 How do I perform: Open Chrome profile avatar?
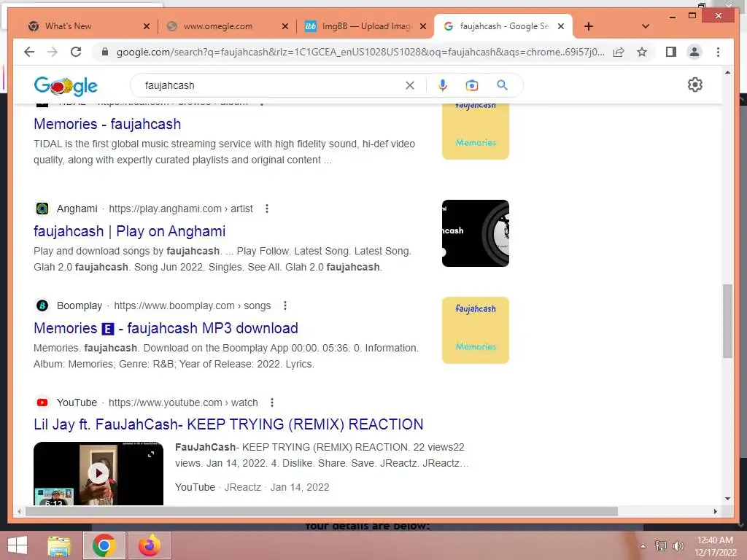tap(694, 52)
